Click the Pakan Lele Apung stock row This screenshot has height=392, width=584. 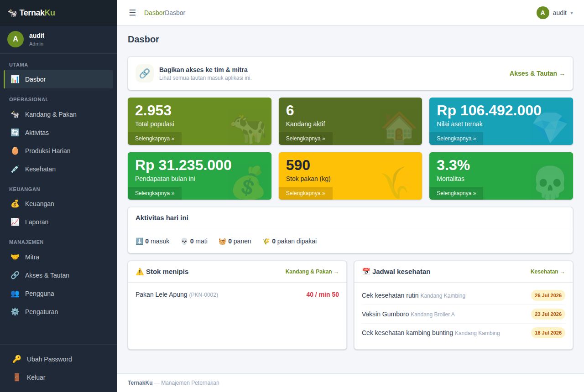click(x=237, y=295)
